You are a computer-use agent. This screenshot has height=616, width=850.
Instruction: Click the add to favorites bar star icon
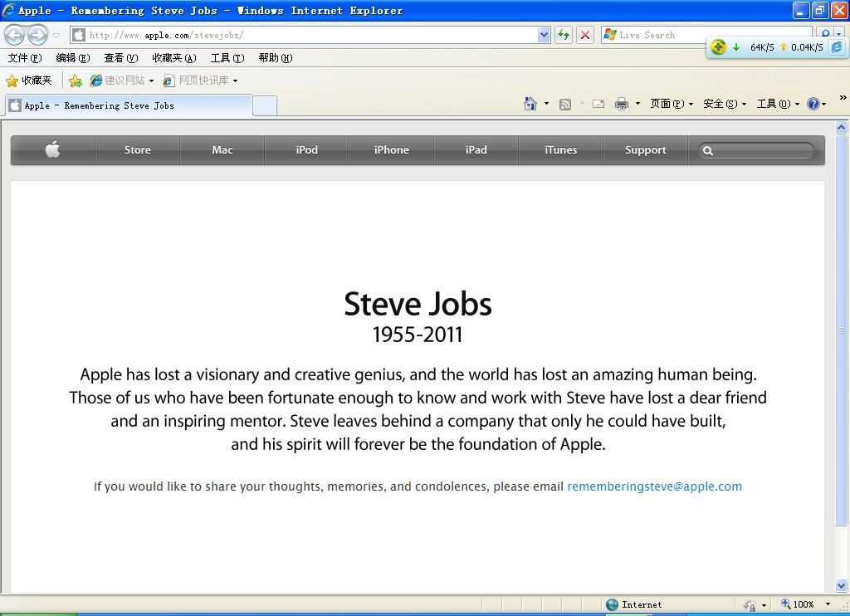tap(76, 81)
